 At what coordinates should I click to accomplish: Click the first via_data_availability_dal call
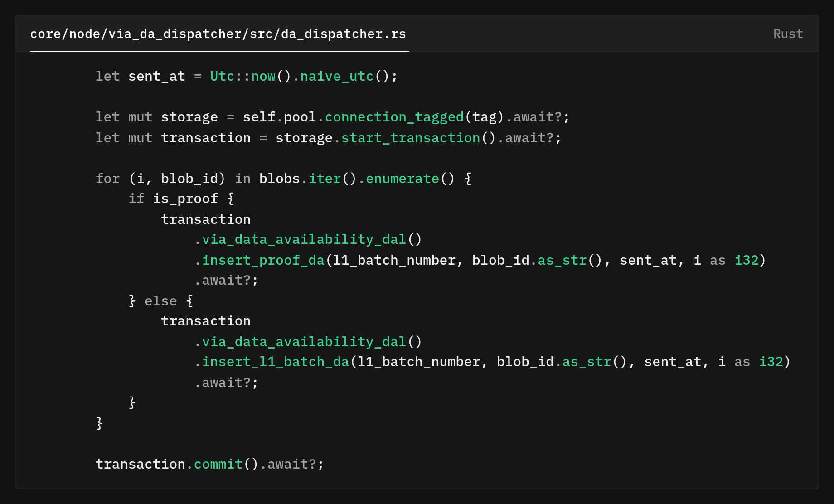[304, 239]
